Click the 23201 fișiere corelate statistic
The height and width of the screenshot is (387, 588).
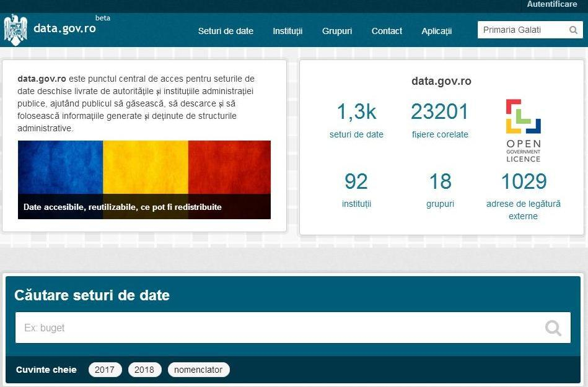pos(440,112)
